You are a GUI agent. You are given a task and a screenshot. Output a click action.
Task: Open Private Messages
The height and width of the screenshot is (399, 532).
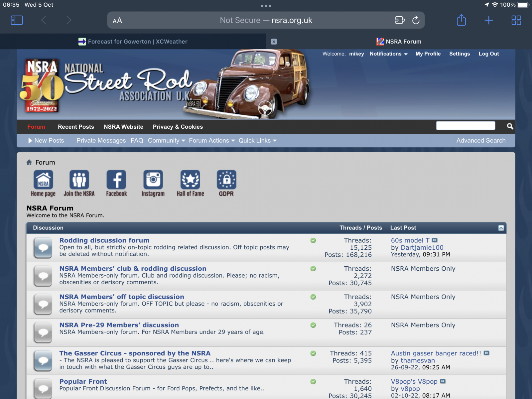coord(101,141)
